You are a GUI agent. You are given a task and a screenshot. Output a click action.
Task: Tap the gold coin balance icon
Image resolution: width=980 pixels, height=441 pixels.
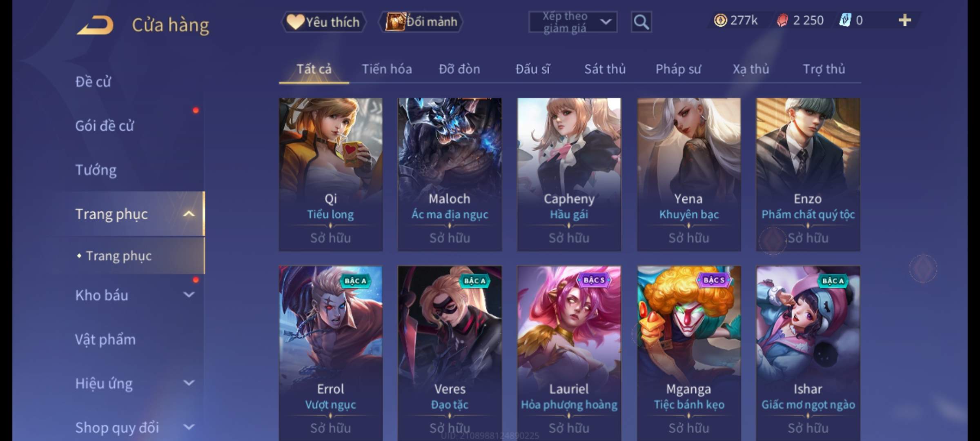point(720,20)
